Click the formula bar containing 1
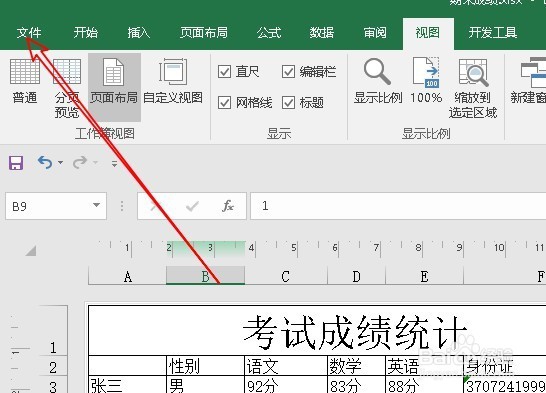 point(398,206)
